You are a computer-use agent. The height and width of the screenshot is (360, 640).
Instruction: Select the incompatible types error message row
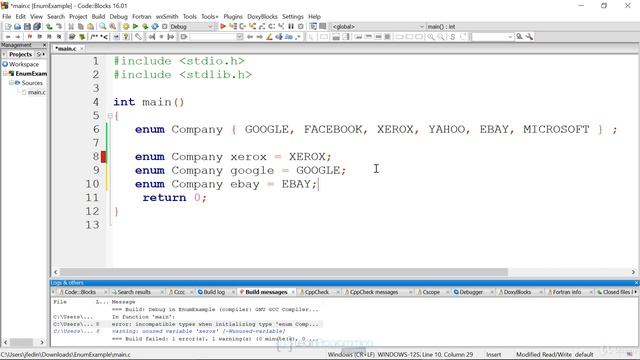pyautogui.click(x=188, y=324)
